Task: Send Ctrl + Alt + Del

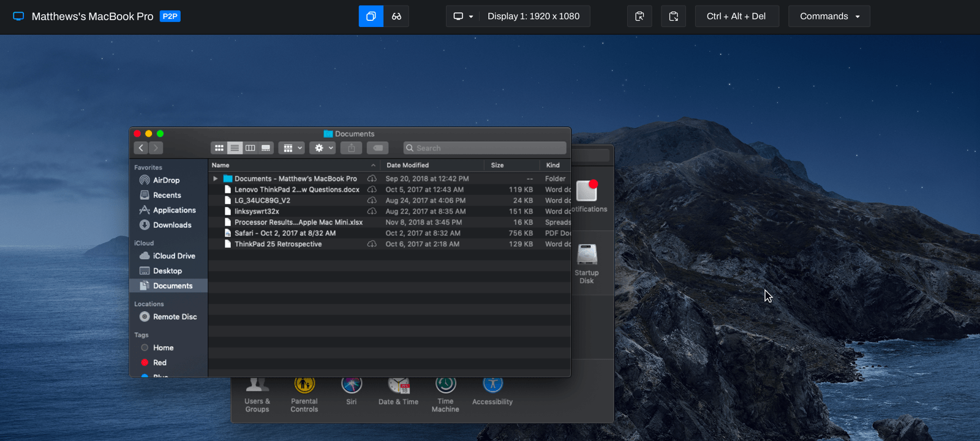Action: [737, 17]
